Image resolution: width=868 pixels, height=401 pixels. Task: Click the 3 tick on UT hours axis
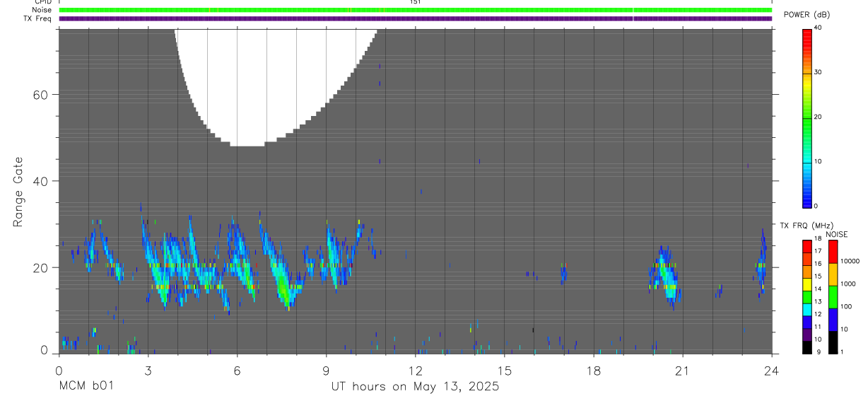[x=148, y=370]
